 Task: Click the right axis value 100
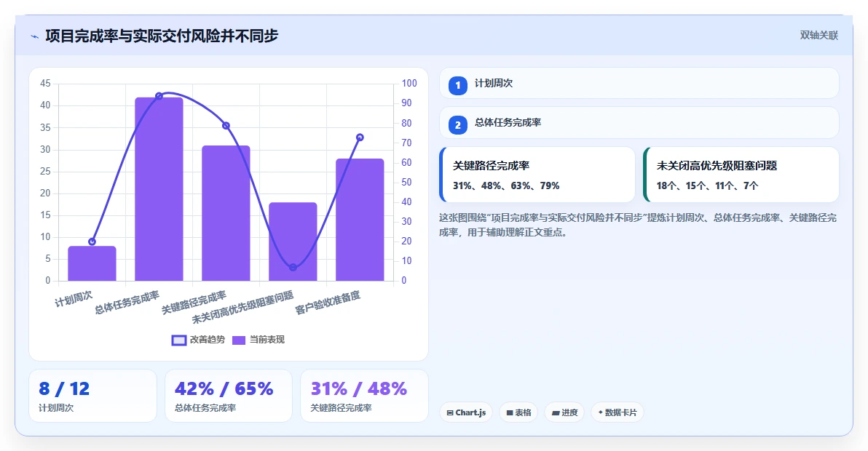tap(409, 84)
